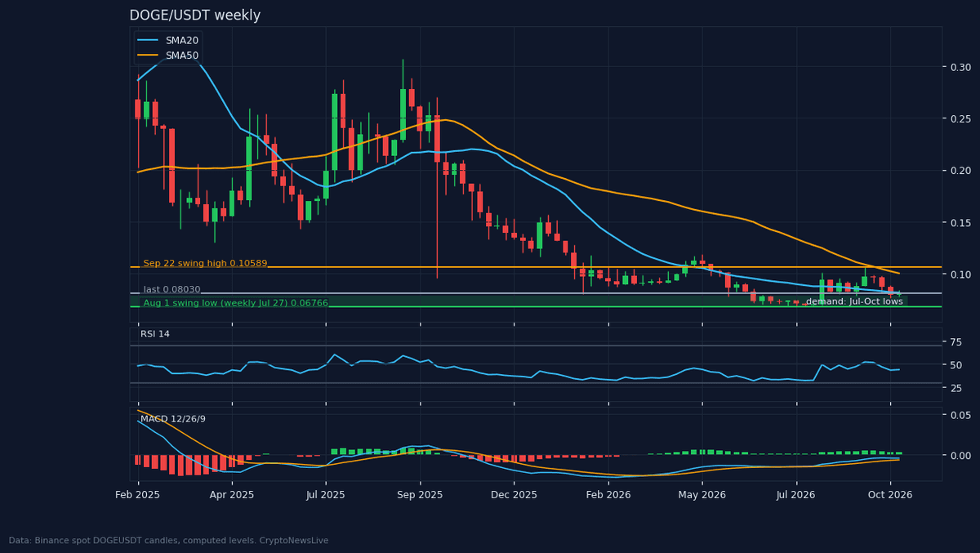
Task: Click the 0.25 price axis tick
Action: point(960,119)
